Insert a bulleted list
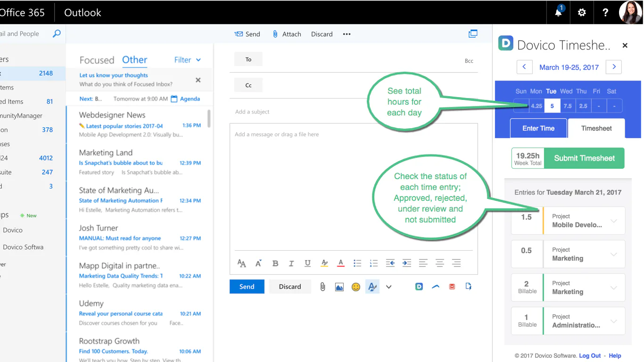Viewport: 644px width, 362px height. (357, 263)
